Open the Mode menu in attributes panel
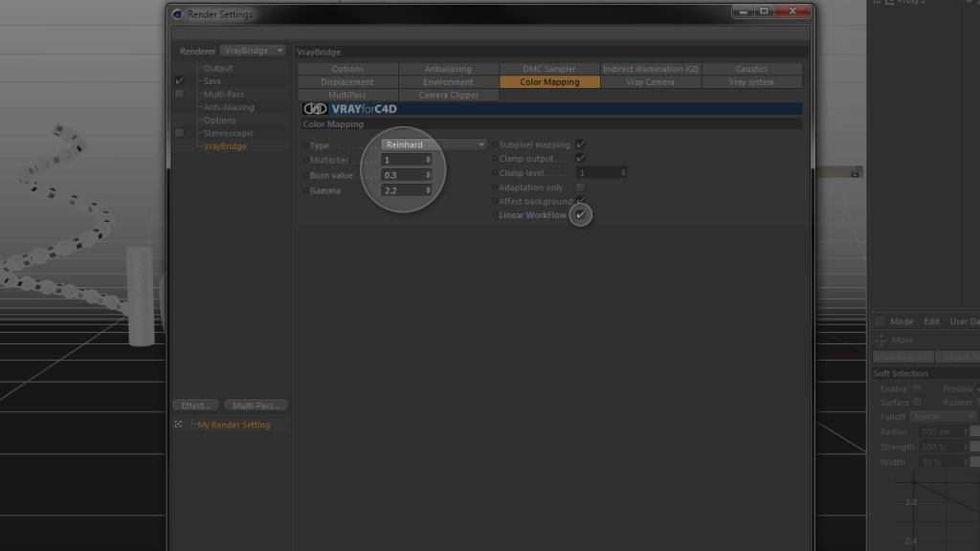980x551 pixels. point(902,321)
